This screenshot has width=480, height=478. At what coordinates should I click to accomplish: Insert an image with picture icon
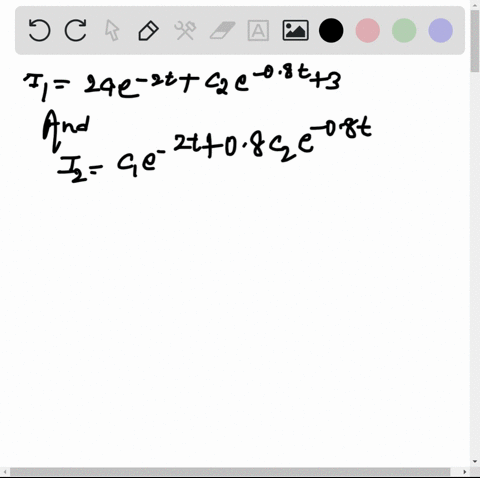pyautogui.click(x=295, y=30)
